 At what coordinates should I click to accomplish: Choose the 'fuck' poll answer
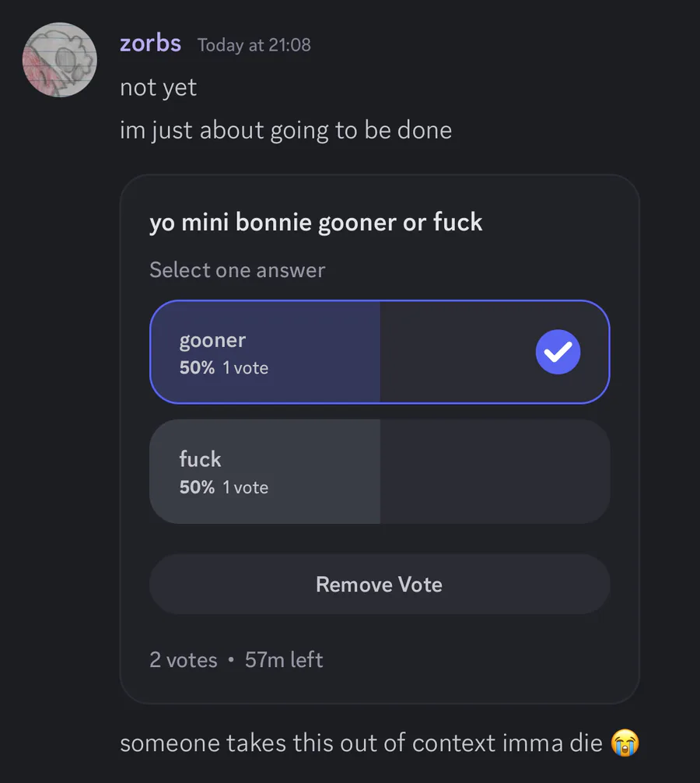coord(380,472)
